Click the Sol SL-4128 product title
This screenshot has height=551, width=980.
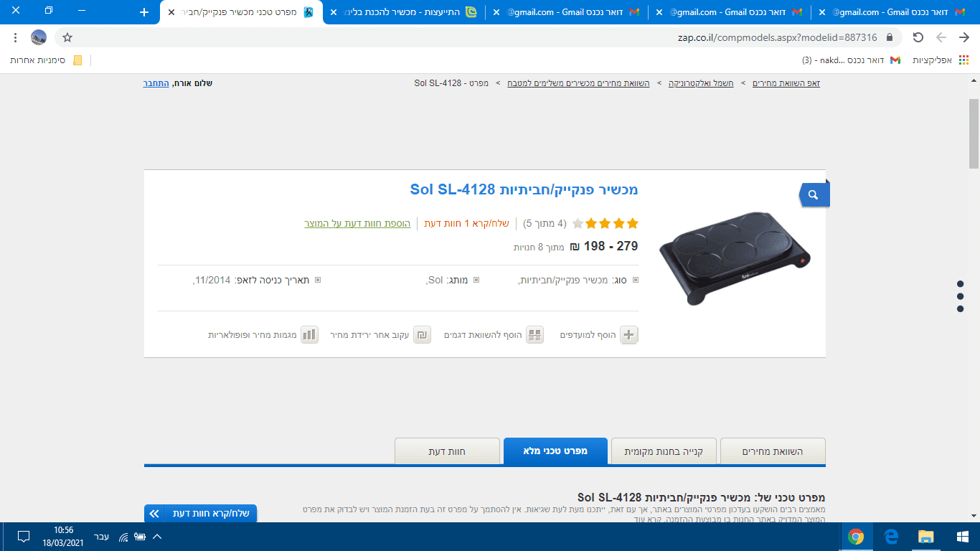pyautogui.click(x=524, y=189)
